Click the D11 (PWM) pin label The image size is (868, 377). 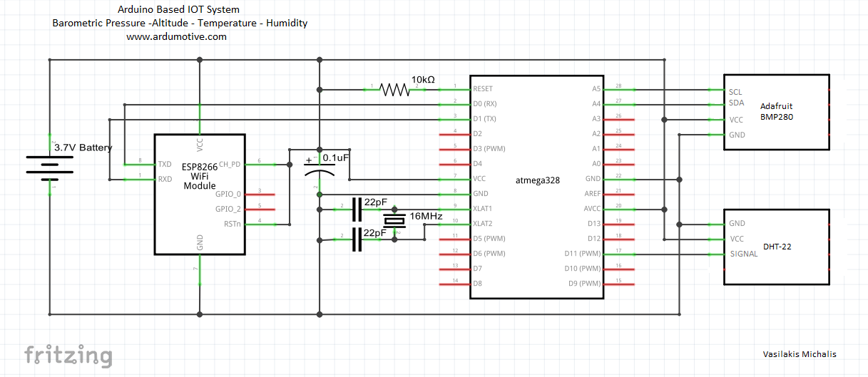tap(583, 254)
